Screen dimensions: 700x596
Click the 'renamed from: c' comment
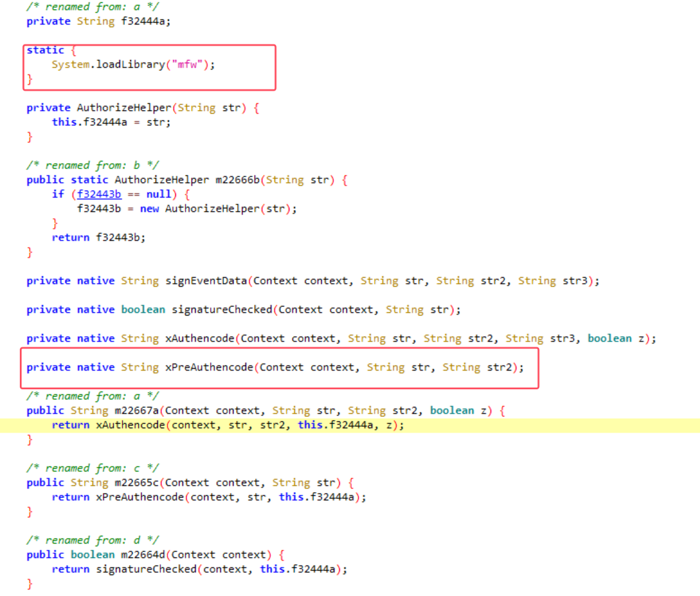tap(92, 468)
